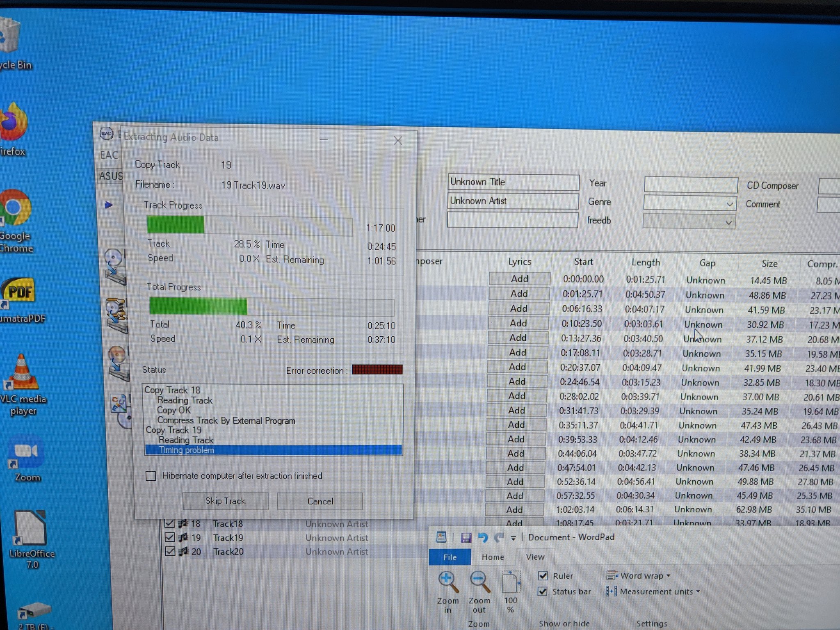Open Customize Quick Access Toolbar arrow in WordPad
840x630 pixels.
[x=513, y=538]
